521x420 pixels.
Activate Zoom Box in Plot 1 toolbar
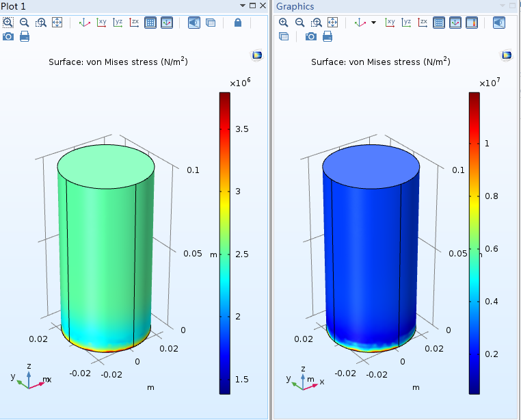pyautogui.click(x=41, y=23)
